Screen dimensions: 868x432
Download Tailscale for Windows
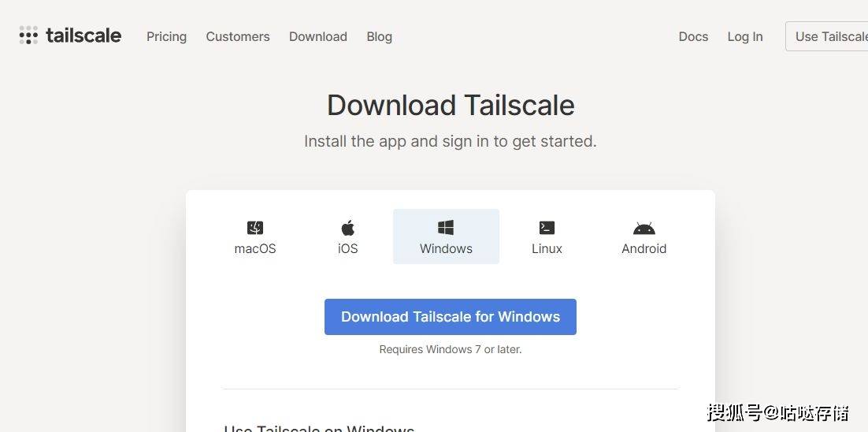(x=451, y=317)
